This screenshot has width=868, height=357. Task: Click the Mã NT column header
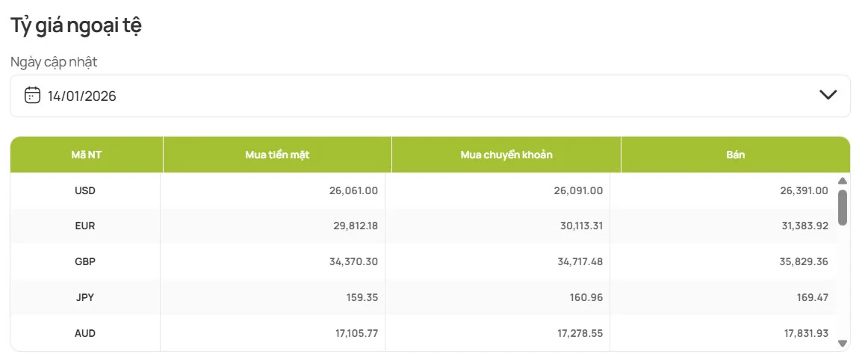tap(87, 155)
